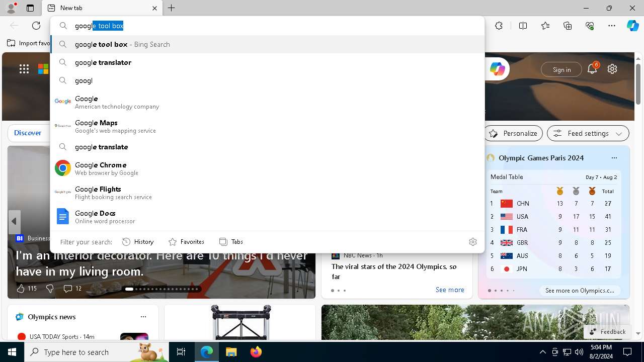The image size is (644, 362).
Task: Open Favorites star toolbar icon
Action: (545, 26)
